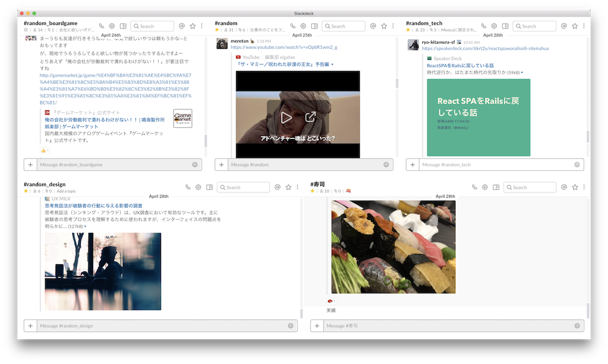608x364 pixels.
Task: Toggle the details pane in #寿司
Action: coord(496,187)
